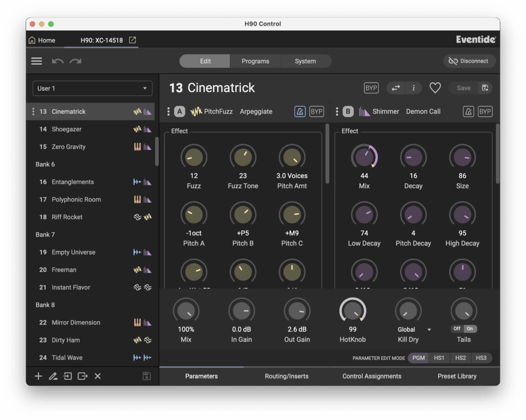
Task: Click the HotKnob dial
Action: click(352, 311)
